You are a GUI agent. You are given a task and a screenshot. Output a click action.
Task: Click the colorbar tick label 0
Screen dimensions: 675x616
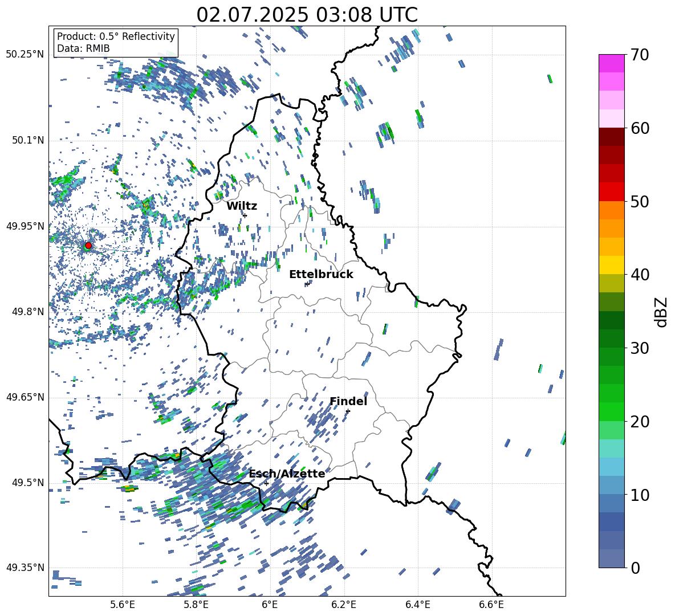635,568
